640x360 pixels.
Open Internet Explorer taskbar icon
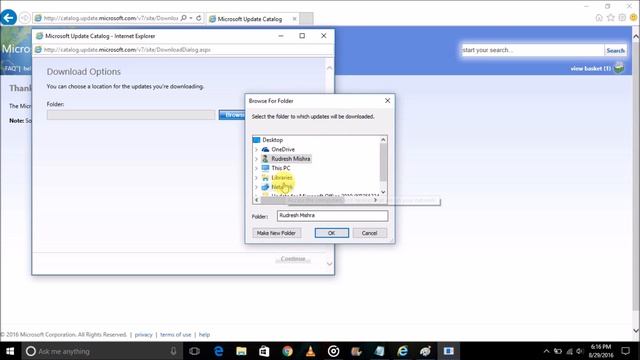coord(402,351)
